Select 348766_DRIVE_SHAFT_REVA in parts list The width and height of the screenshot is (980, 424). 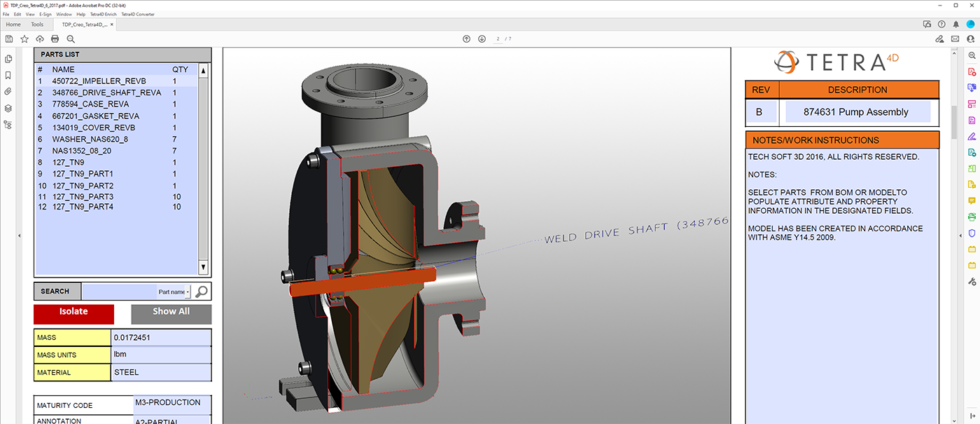tap(106, 93)
